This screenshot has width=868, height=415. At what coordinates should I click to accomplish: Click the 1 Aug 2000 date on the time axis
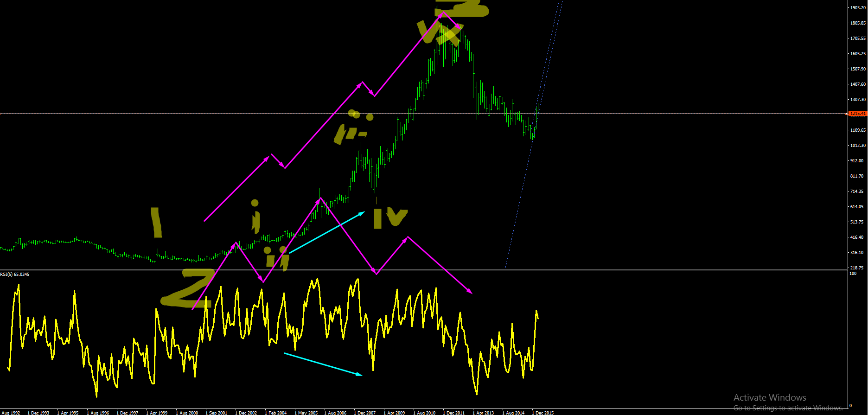click(187, 413)
